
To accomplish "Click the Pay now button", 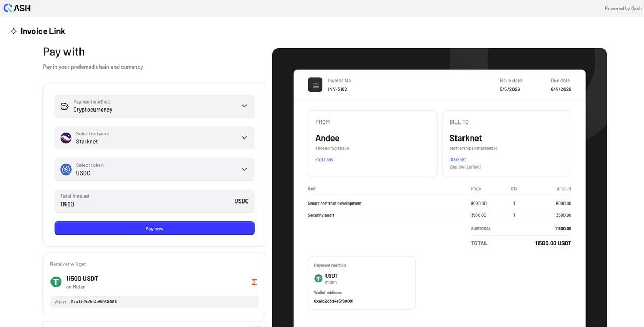I will tap(155, 228).
